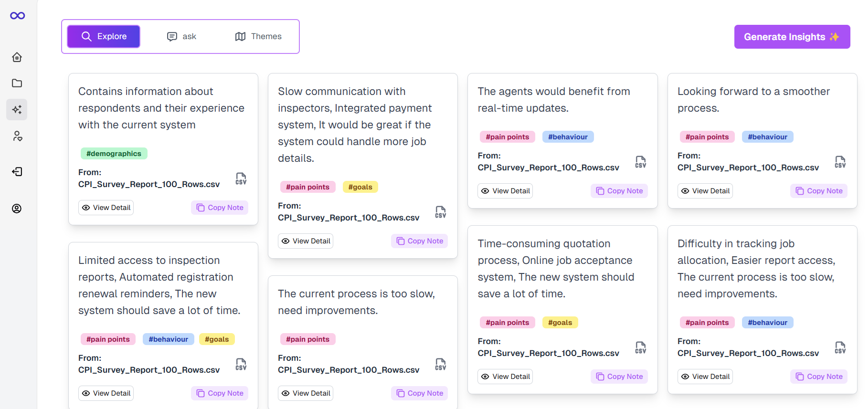Switch to the Explore tab
Viewport: 868px width, 409px height.
click(x=104, y=36)
